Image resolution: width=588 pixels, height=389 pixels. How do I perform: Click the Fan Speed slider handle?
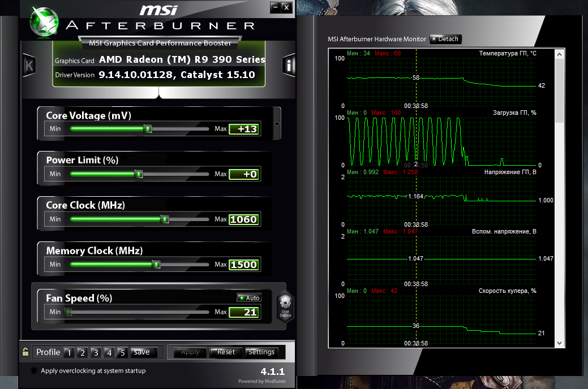pos(68,312)
